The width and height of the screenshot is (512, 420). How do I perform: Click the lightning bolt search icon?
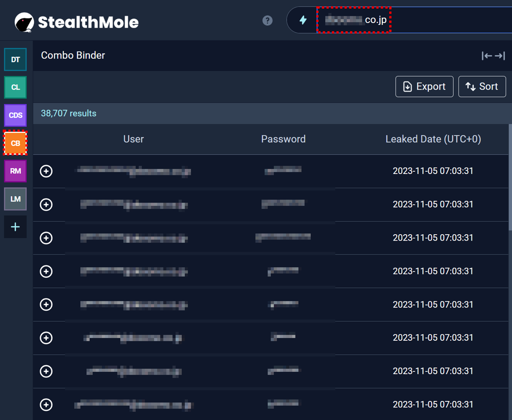[303, 20]
